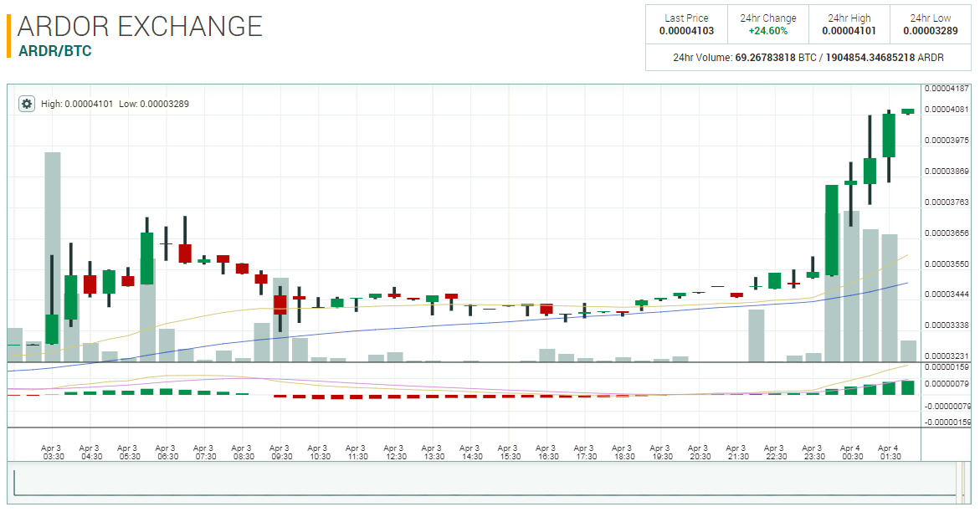Click the Last Price value 0.00004103
Viewport: 980px width, 512px height.
pos(686,31)
